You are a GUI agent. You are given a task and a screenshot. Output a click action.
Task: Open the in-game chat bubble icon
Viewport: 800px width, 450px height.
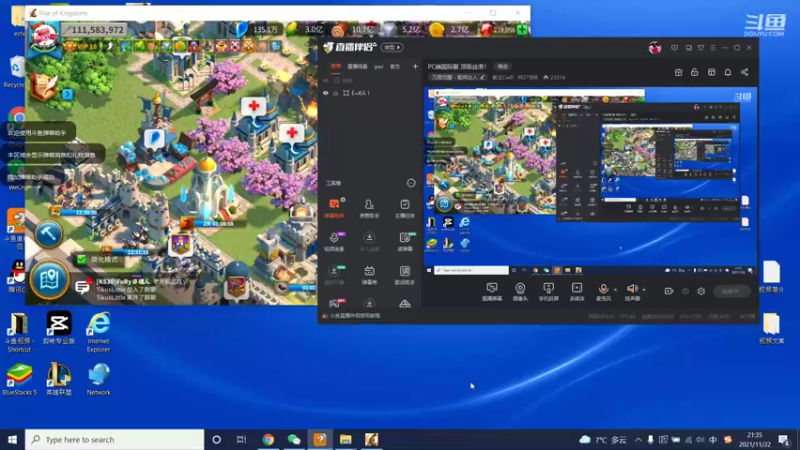pos(82,287)
